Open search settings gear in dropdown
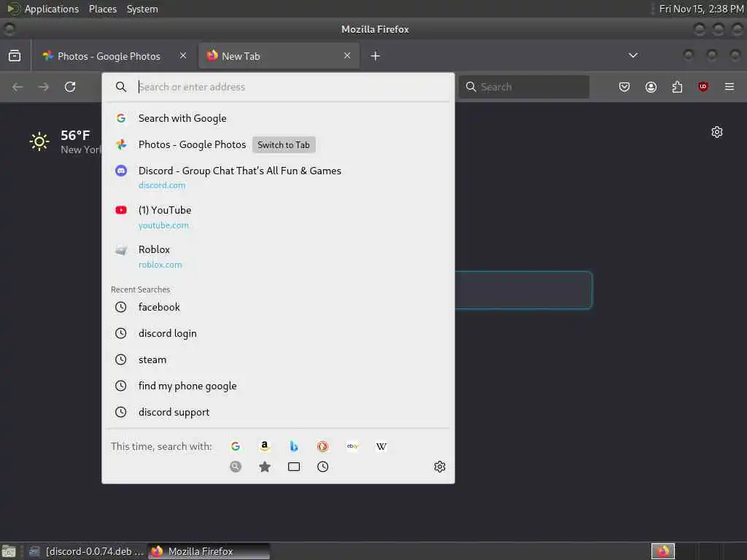Image resolution: width=747 pixels, height=560 pixels. [440, 467]
